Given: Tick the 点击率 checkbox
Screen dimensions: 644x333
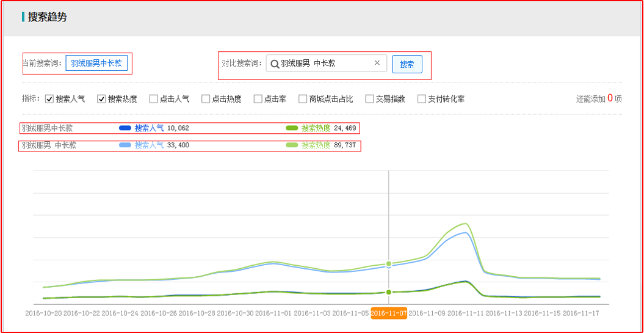Looking at the screenshot, I should pyautogui.click(x=258, y=99).
